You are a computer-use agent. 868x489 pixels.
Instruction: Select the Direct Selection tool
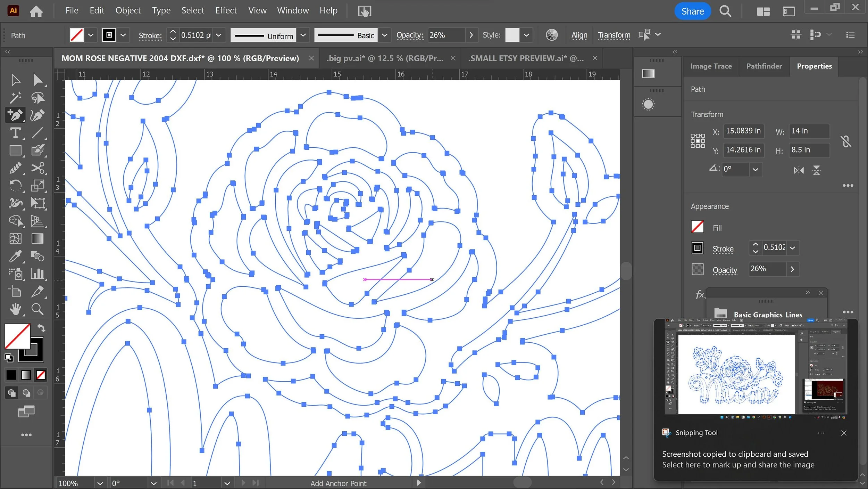(37, 80)
